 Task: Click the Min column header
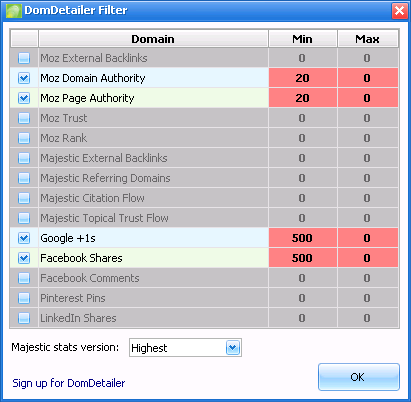coord(303,39)
